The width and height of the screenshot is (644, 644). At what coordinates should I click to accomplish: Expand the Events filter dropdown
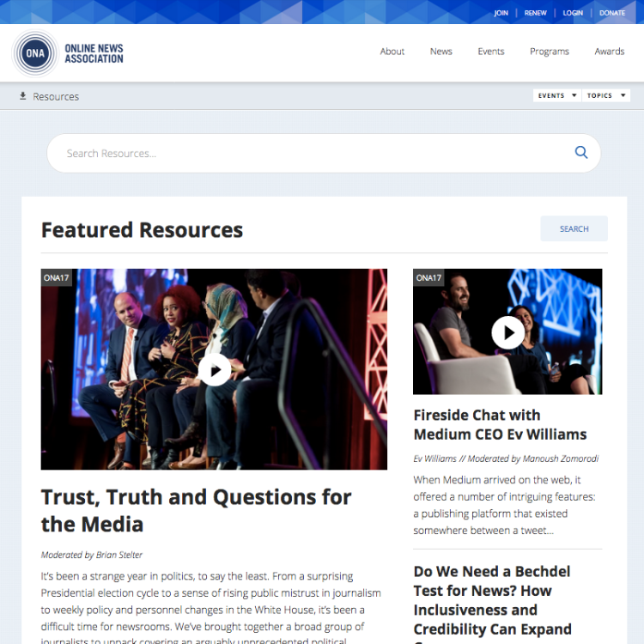pyautogui.click(x=557, y=95)
